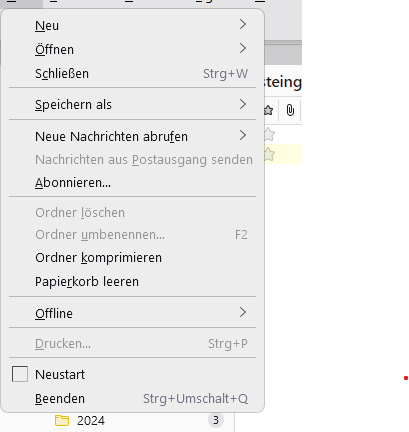Screen dimensions: 409x432
Task: Click the attachment paperclip column icon
Action: (290, 110)
